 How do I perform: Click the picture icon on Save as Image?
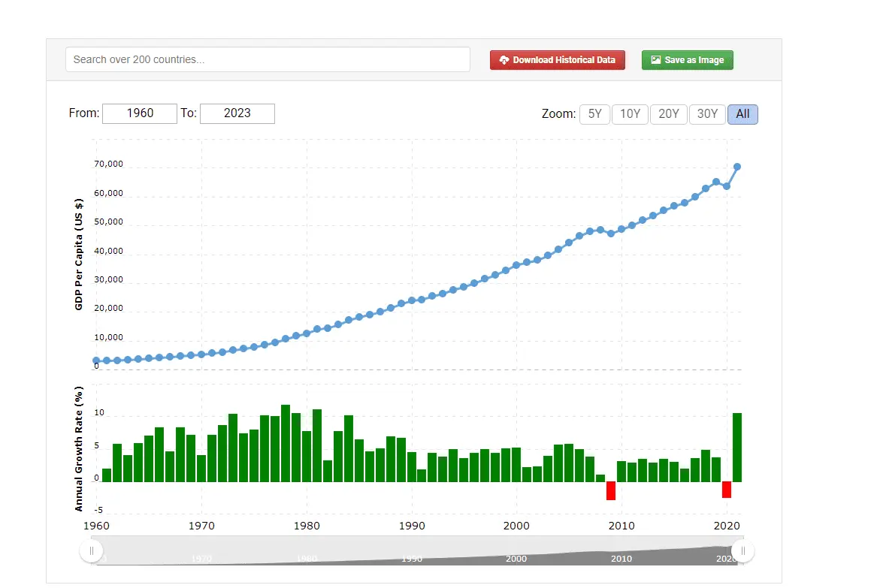click(x=655, y=60)
